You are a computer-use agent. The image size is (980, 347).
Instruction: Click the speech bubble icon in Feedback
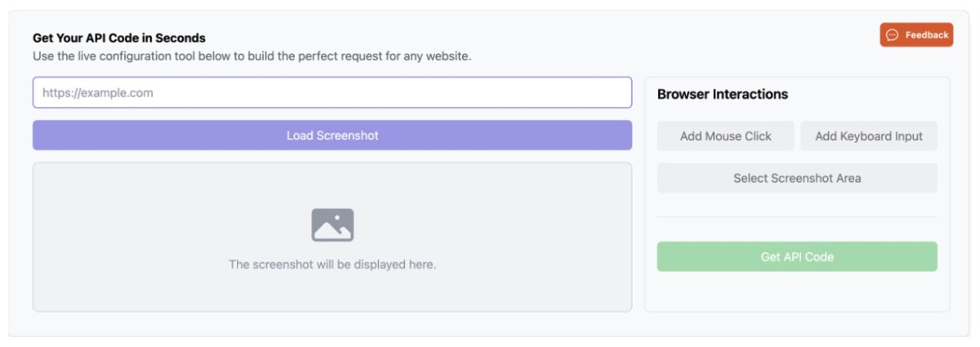coord(893,35)
